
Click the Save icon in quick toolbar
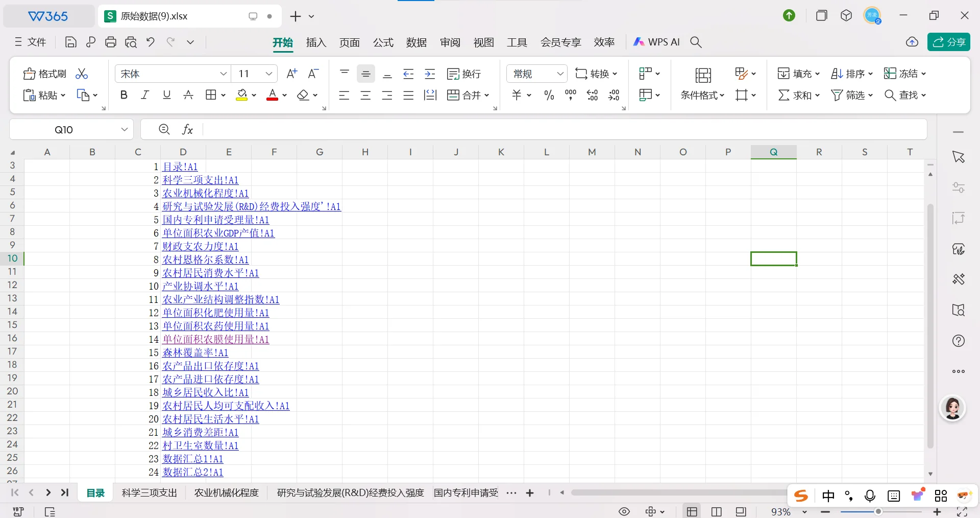coord(71,42)
